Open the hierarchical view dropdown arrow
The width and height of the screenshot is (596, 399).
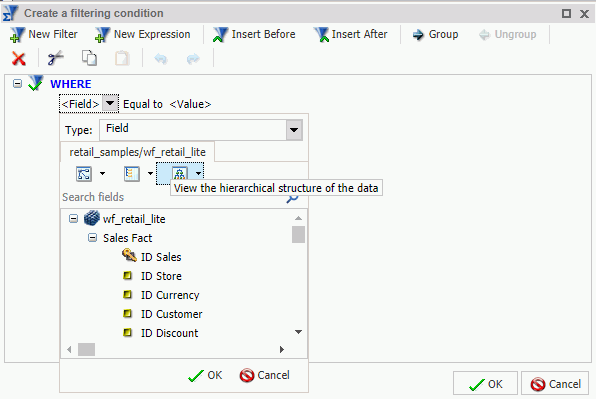(198, 174)
